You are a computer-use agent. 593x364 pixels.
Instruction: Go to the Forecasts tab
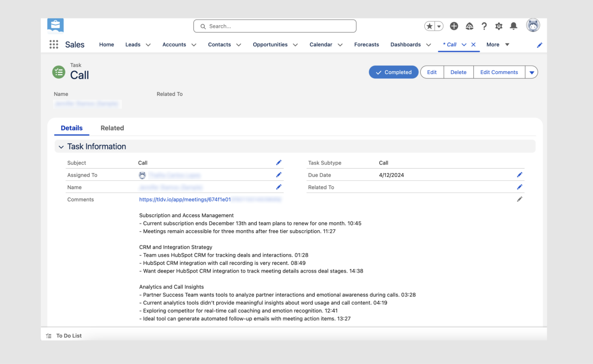[x=366, y=44]
